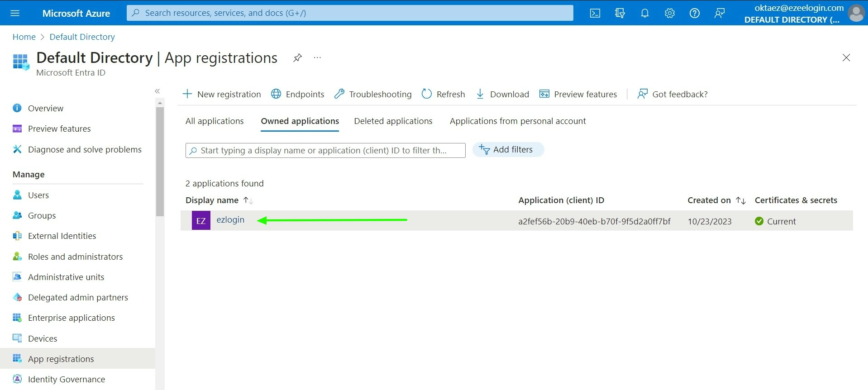Click the EZ application tile icon
868x390 pixels.
pyautogui.click(x=201, y=220)
